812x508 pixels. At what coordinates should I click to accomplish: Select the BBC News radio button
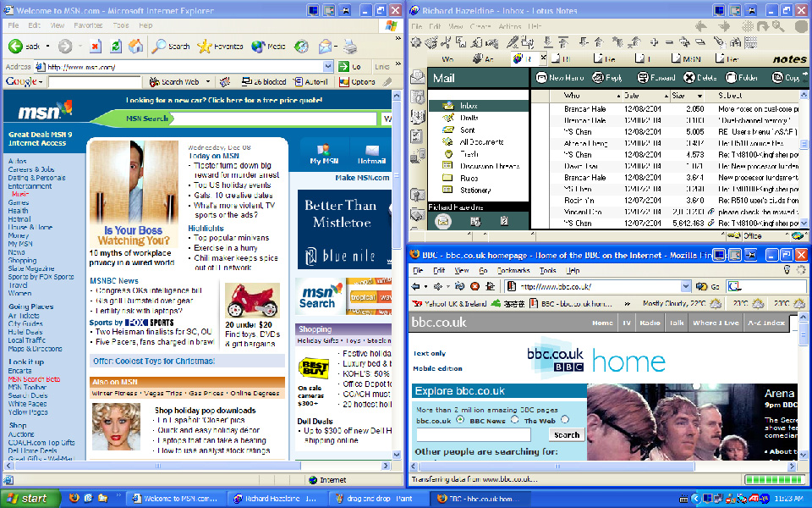[514, 420]
